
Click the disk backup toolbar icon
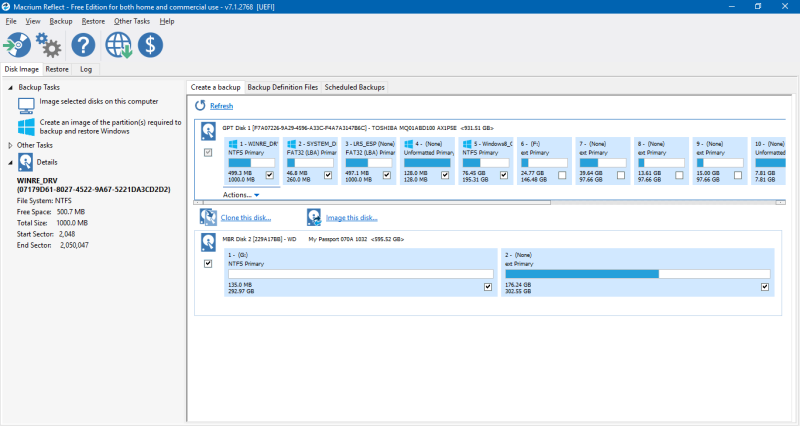click(x=17, y=45)
